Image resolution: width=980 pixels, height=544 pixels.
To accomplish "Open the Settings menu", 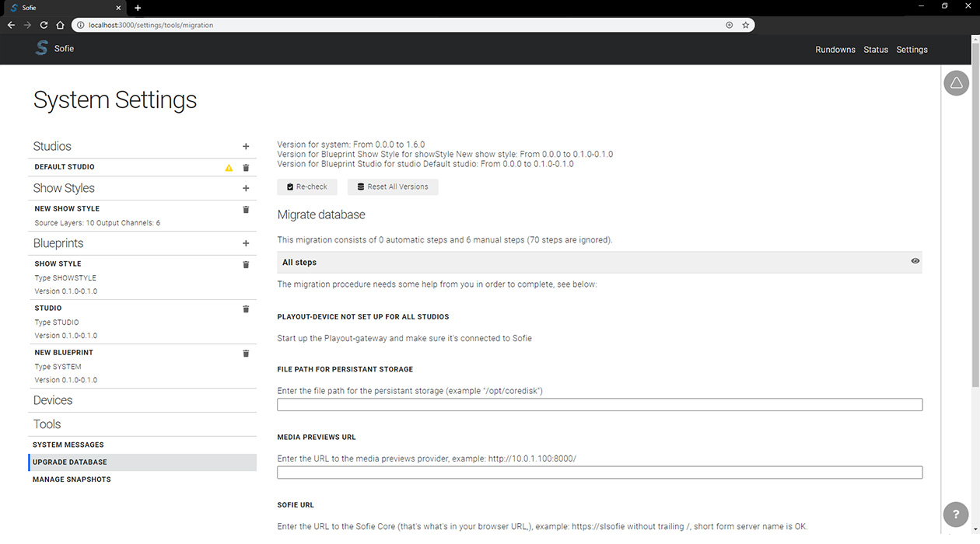I will (x=912, y=50).
